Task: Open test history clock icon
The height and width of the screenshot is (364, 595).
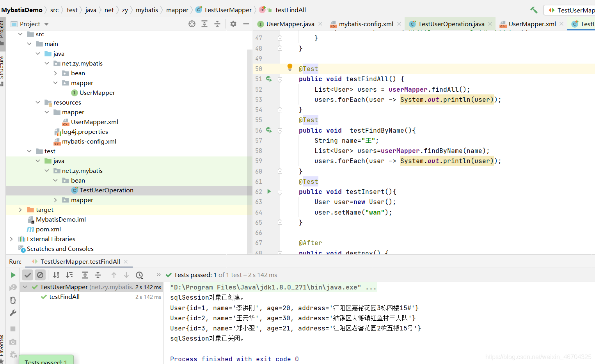Action: pos(139,275)
